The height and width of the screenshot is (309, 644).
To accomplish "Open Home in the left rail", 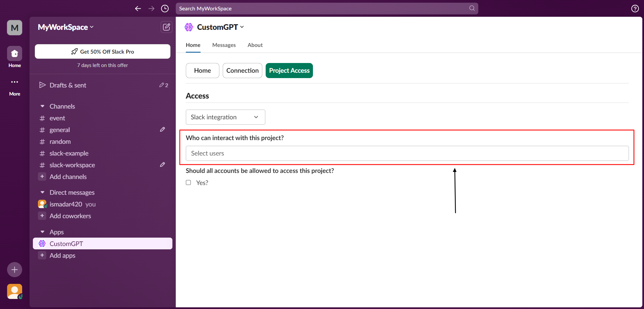I will point(14,57).
